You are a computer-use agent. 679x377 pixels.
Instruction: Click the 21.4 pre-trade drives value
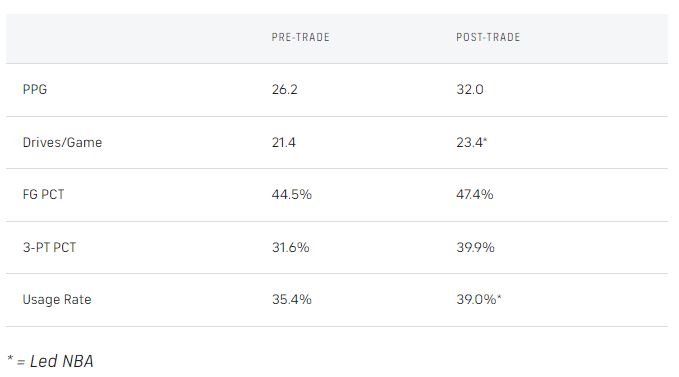coord(284,142)
